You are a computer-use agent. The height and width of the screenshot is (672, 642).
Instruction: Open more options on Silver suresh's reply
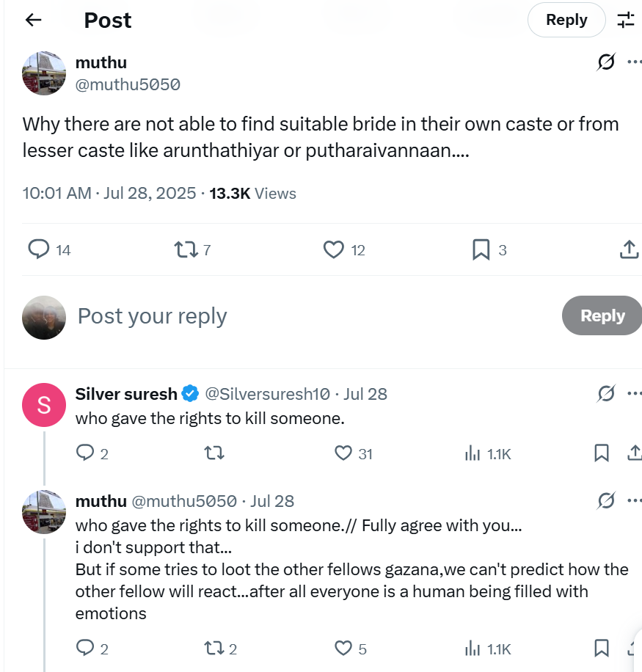tap(634, 394)
